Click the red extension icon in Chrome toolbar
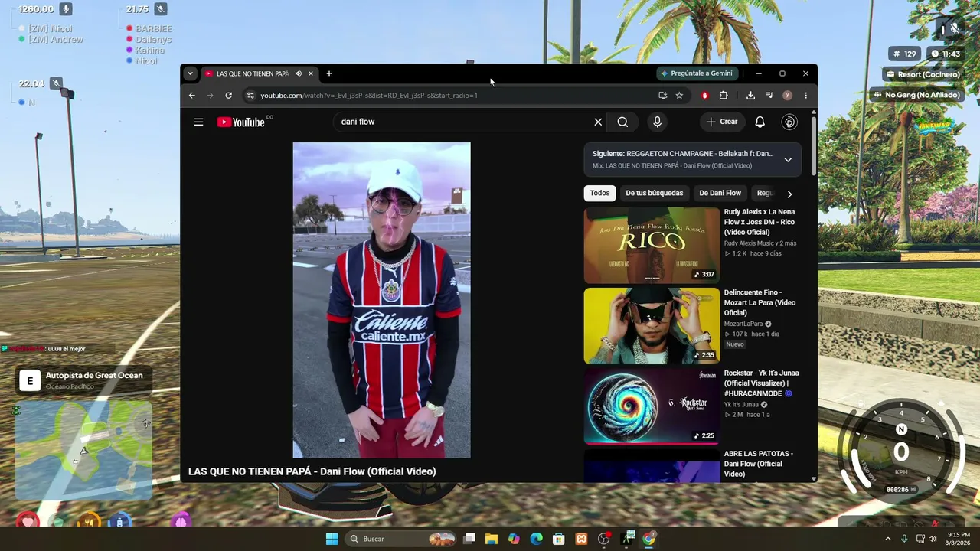 705,96
